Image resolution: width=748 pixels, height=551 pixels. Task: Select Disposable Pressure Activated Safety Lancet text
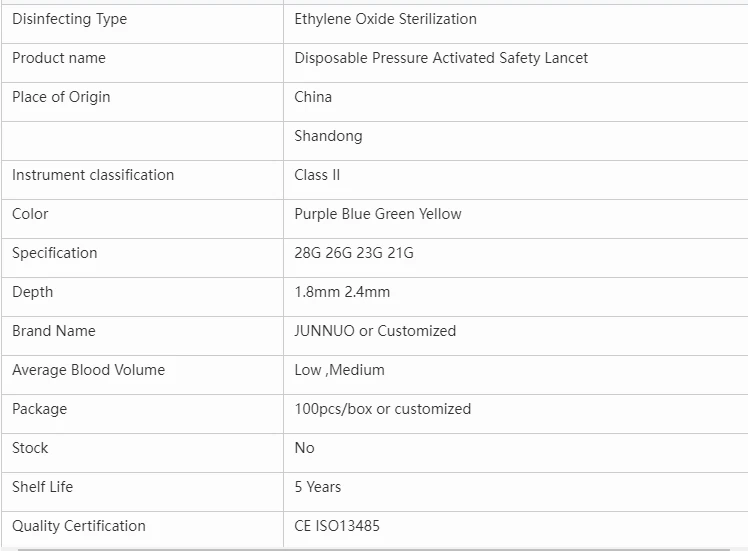point(441,58)
